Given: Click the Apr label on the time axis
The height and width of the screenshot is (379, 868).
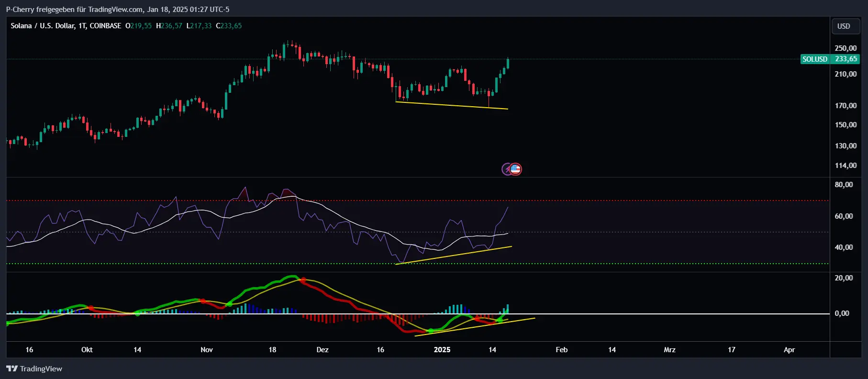Looking at the screenshot, I should 789,350.
